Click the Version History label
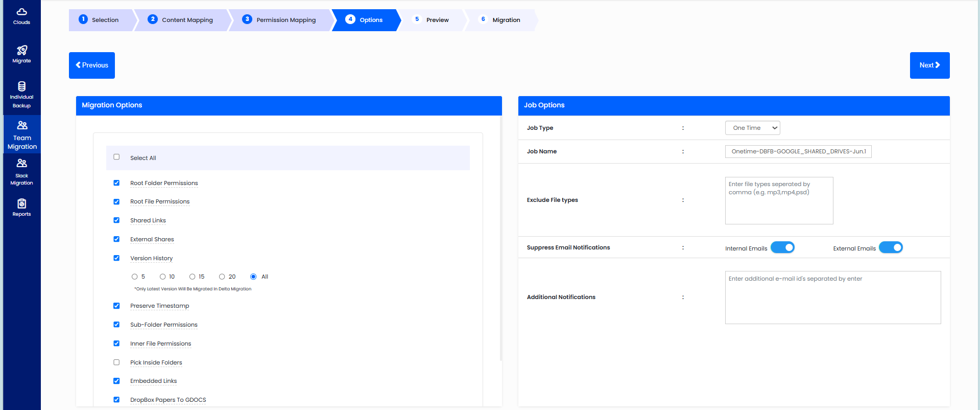 151,258
